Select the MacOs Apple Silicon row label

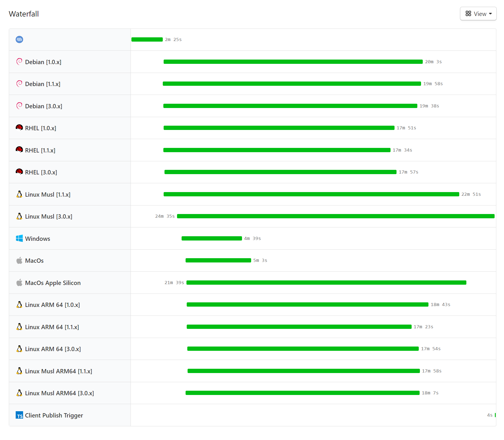click(53, 283)
